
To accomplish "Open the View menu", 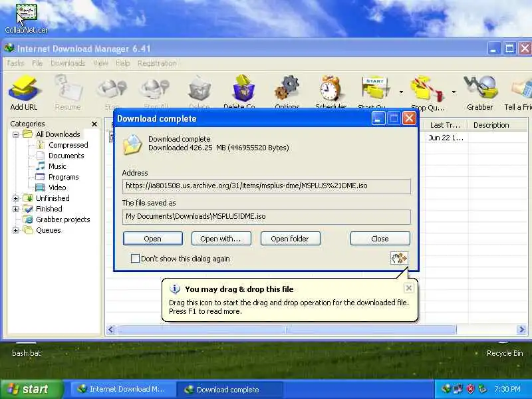I will coord(100,63).
